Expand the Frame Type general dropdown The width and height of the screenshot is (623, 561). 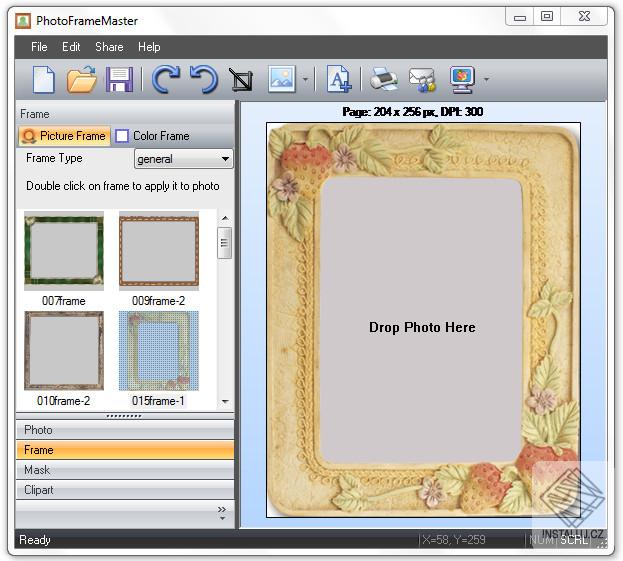pos(183,159)
